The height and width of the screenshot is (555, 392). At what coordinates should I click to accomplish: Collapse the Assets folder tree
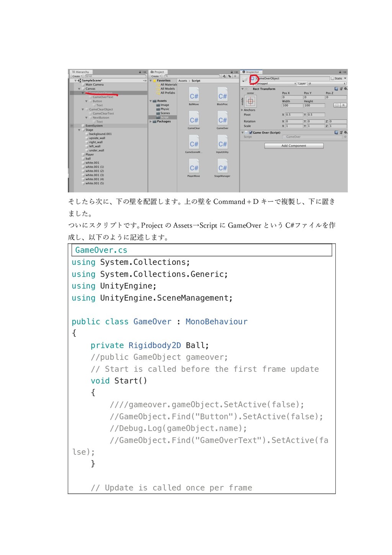point(150,101)
